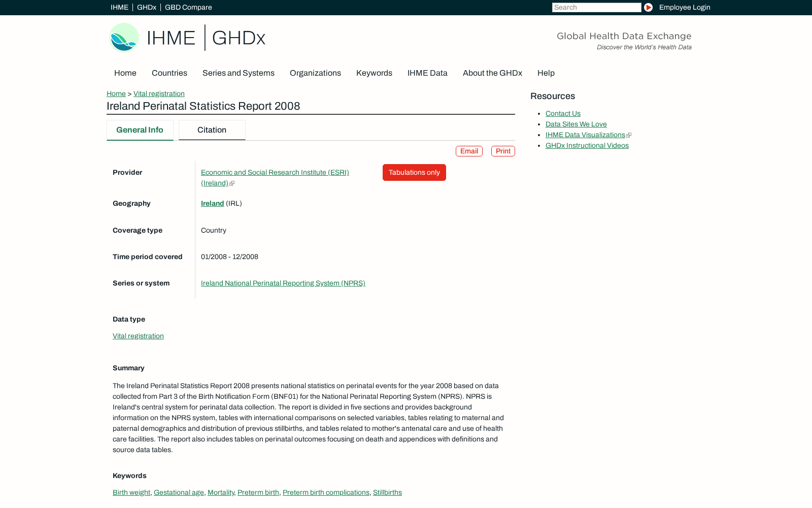
Task: Click the Print button
Action: 503,151
